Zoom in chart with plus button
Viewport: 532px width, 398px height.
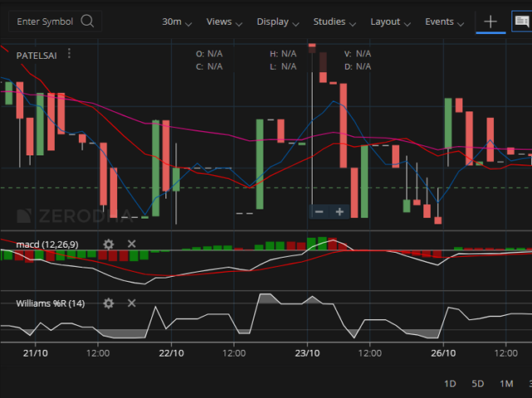click(339, 212)
